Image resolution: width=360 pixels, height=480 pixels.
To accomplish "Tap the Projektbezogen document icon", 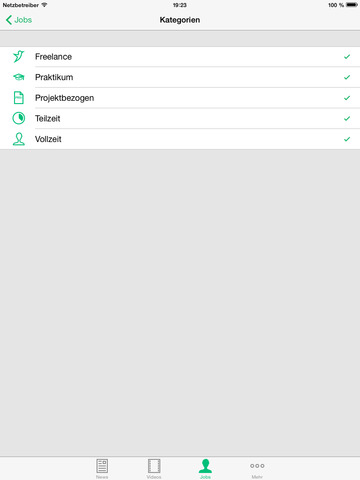I will click(x=19, y=98).
